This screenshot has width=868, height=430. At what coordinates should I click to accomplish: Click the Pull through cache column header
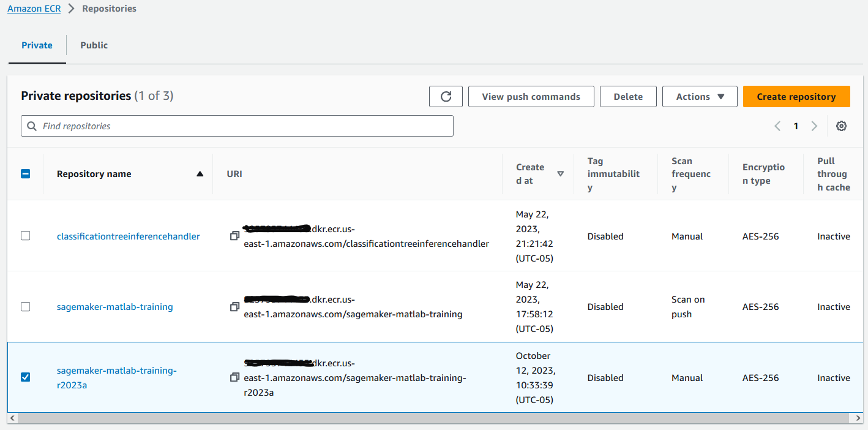point(834,174)
